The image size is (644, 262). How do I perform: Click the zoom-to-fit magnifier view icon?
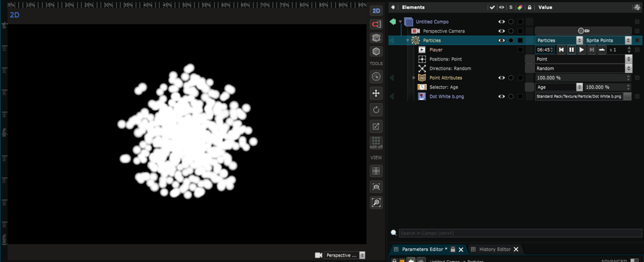(x=376, y=203)
